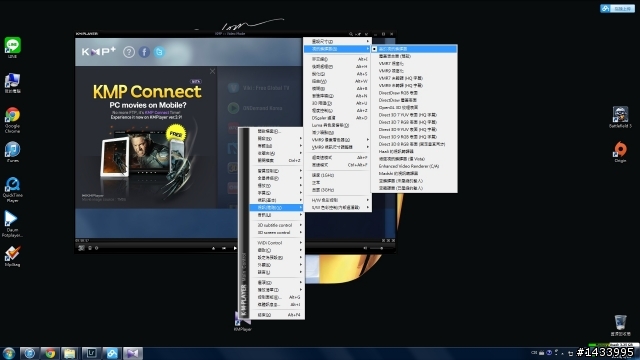Toggle DScaler filter (Alt+O)
This screenshot has height=360, width=640.
[337, 118]
